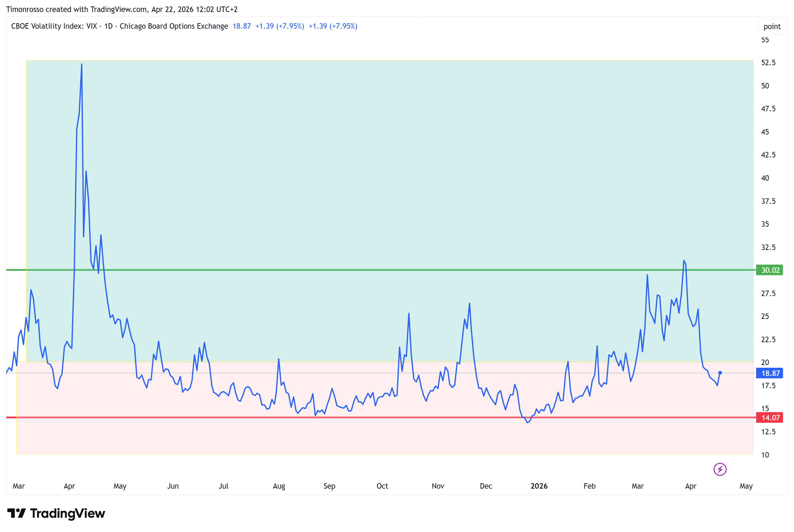
Task: Click the 1D interval text in header
Action: pyautogui.click(x=108, y=26)
